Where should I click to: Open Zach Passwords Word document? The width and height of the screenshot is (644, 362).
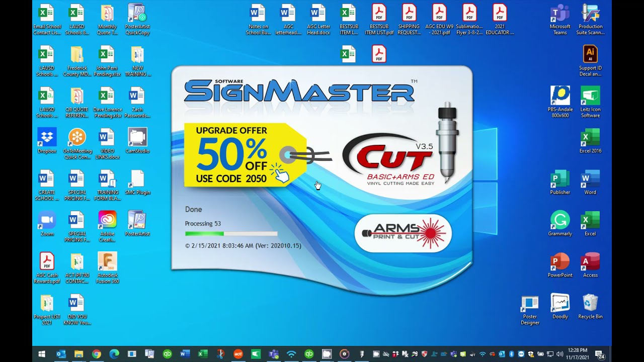tap(137, 103)
